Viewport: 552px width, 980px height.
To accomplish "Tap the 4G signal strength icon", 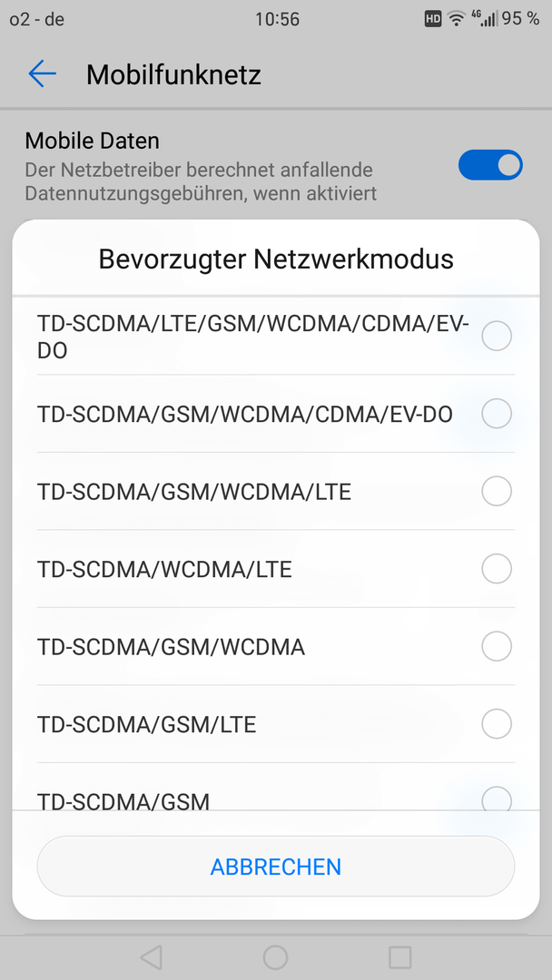I will click(x=485, y=19).
